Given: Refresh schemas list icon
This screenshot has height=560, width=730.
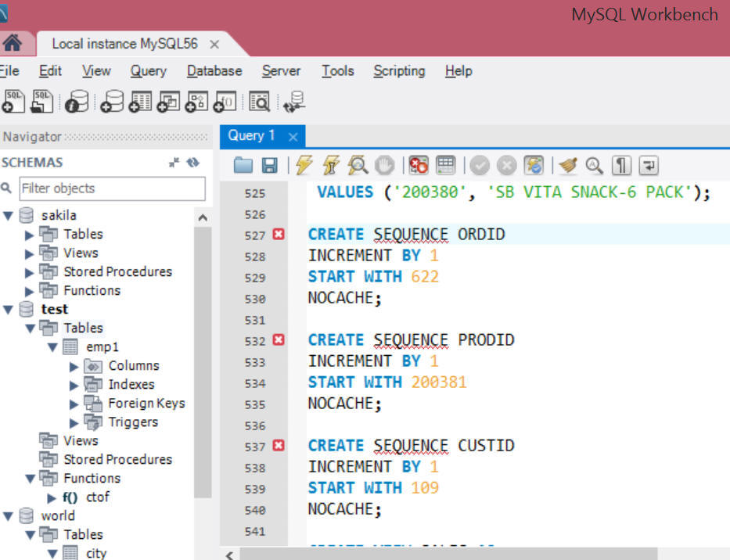Looking at the screenshot, I should tap(192, 163).
